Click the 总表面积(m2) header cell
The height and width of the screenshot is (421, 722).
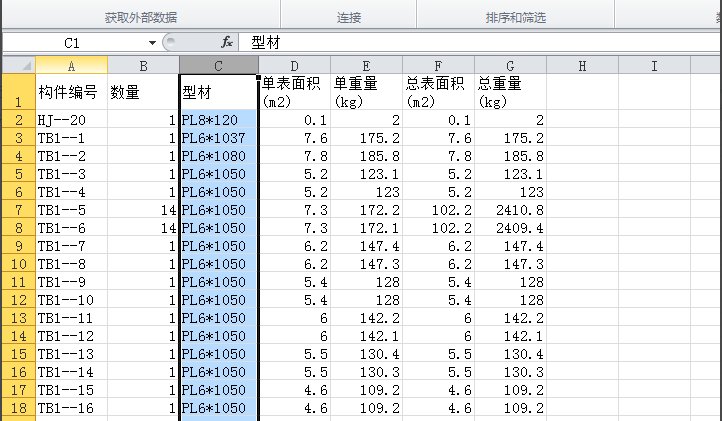pyautogui.click(x=438, y=92)
